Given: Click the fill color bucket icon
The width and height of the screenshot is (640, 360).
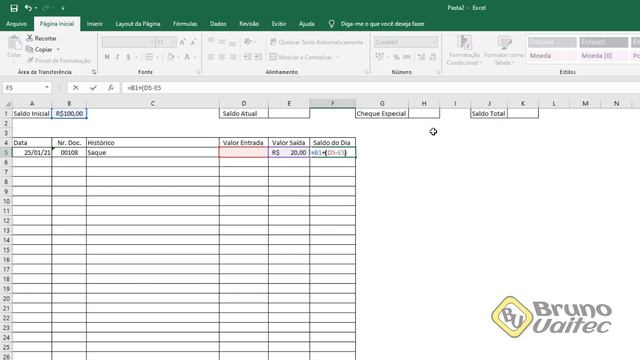Looking at the screenshot, I should click(x=171, y=57).
